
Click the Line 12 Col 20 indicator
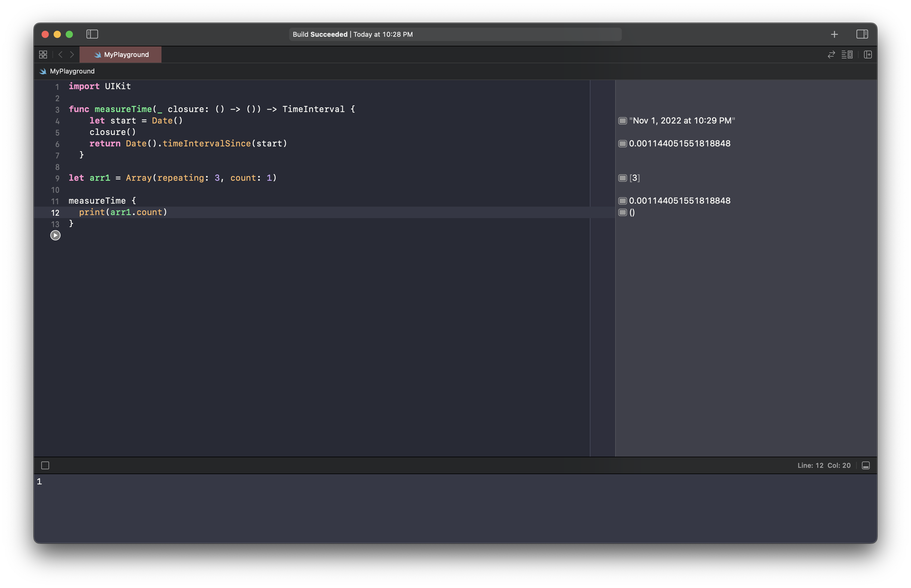(824, 465)
